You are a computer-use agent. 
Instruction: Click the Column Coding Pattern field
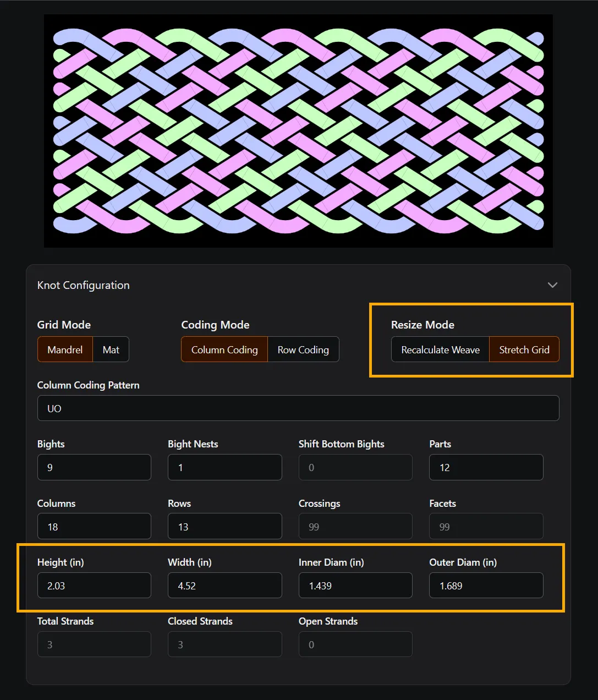pyautogui.click(x=298, y=408)
